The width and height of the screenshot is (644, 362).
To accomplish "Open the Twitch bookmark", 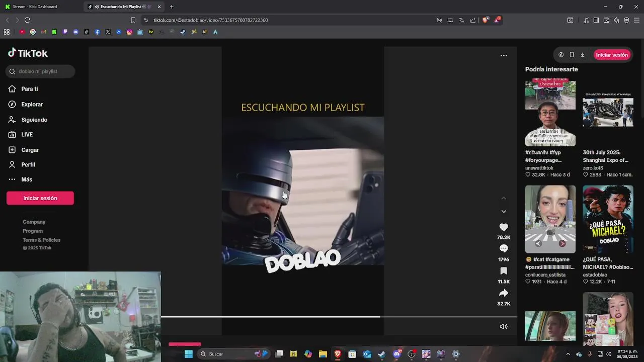I will coord(65,32).
